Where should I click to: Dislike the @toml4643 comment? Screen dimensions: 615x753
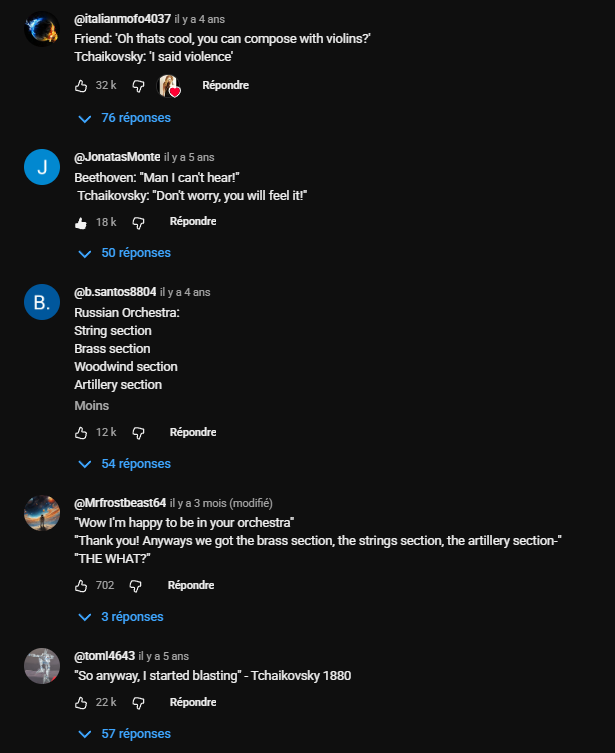[139, 703]
